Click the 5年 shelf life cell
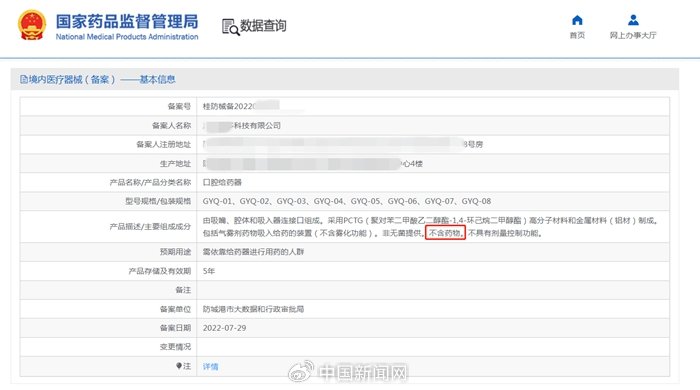The width and height of the screenshot is (700, 390). [433, 271]
